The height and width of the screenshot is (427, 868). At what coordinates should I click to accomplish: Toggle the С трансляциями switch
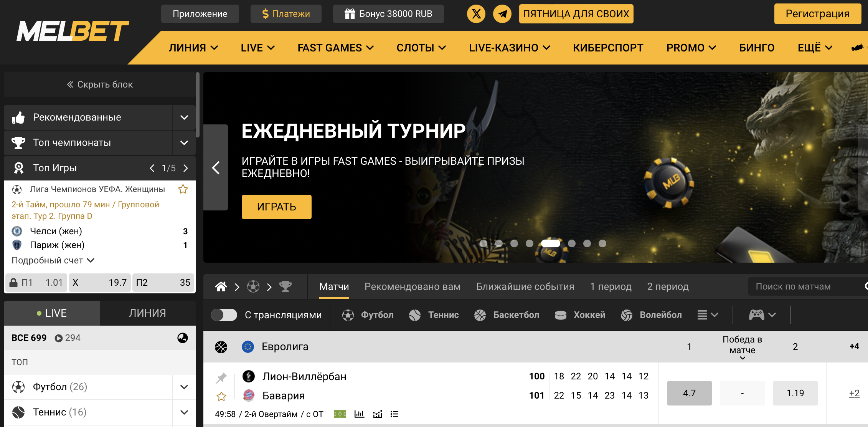pyautogui.click(x=224, y=315)
